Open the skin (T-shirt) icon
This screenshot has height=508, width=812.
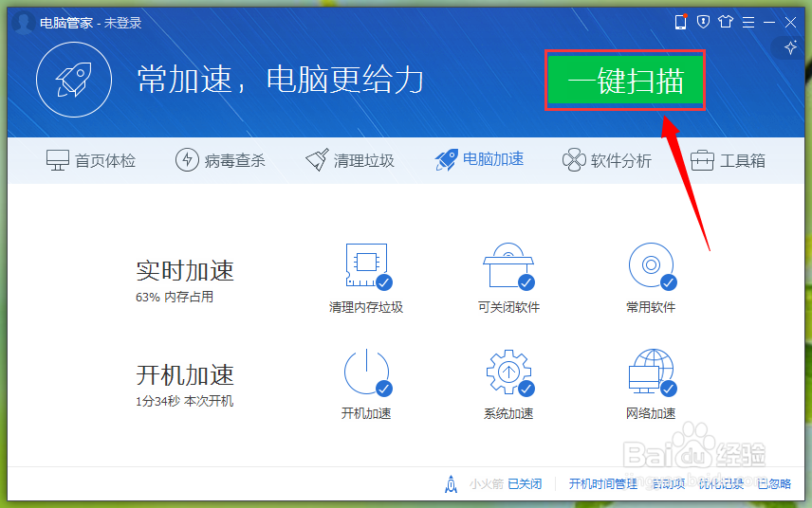point(726,22)
